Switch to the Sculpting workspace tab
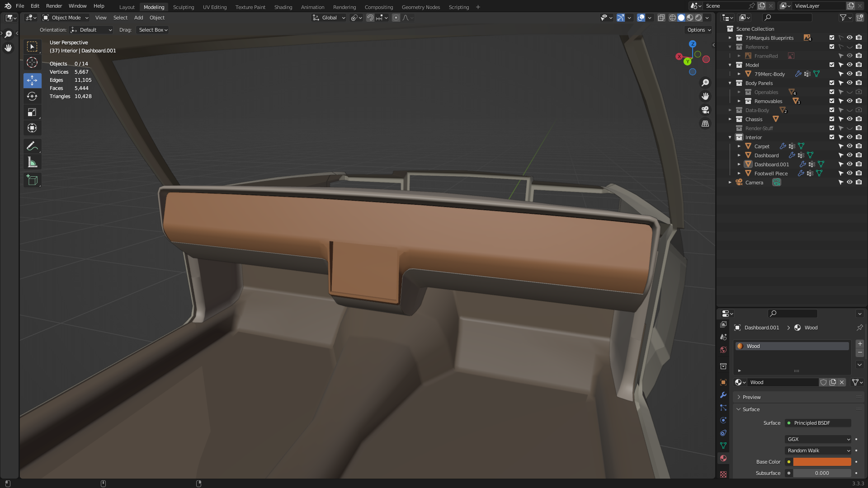This screenshot has width=868, height=488. 183,7
